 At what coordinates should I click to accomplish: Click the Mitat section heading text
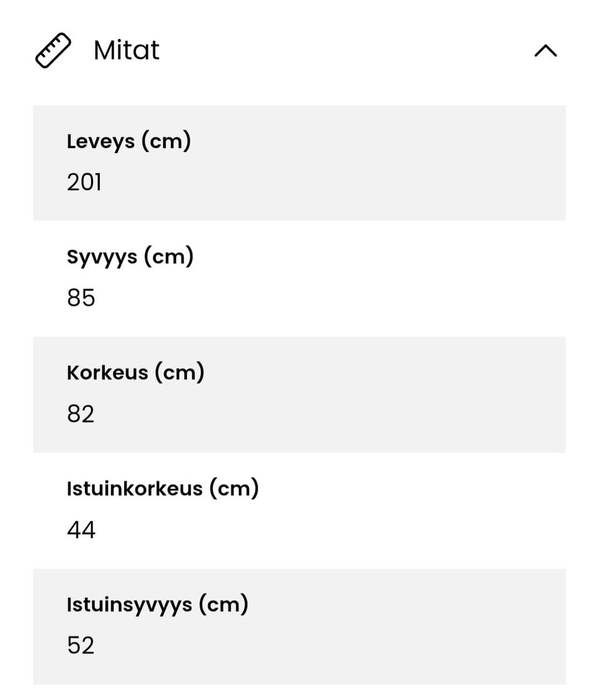tap(127, 51)
